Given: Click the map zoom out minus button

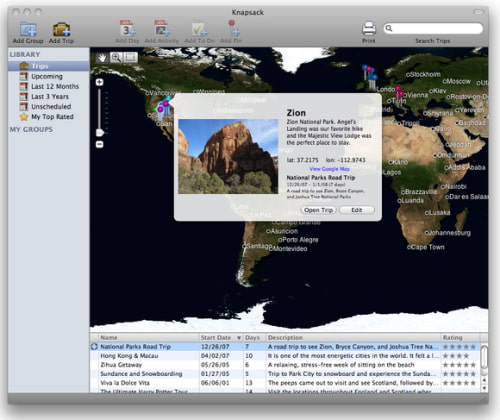Looking at the screenshot, I should pos(99,144).
